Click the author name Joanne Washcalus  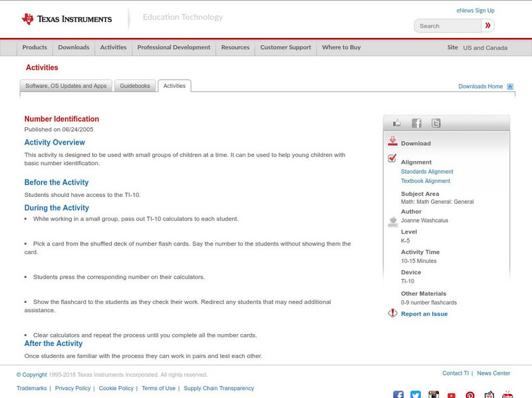(x=424, y=220)
